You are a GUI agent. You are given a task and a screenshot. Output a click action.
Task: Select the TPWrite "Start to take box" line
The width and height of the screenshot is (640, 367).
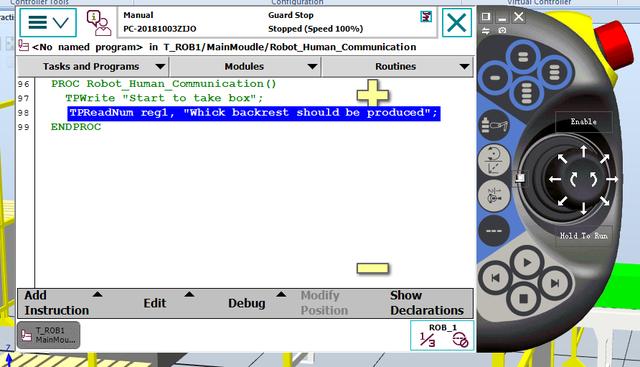(164, 98)
